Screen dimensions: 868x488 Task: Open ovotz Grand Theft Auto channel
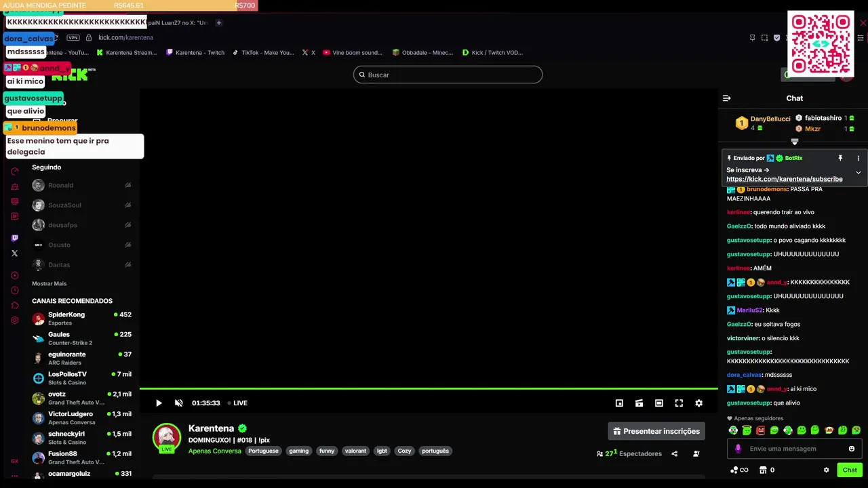81,398
